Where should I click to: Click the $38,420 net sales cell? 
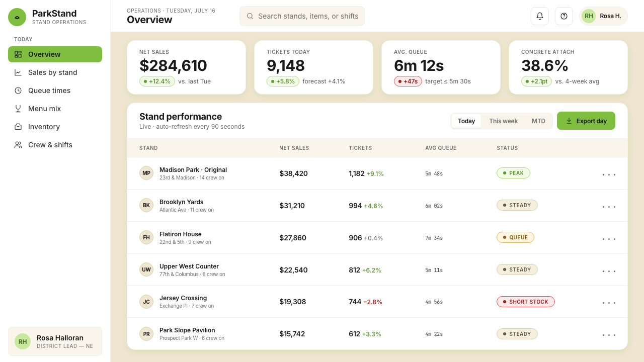293,173
